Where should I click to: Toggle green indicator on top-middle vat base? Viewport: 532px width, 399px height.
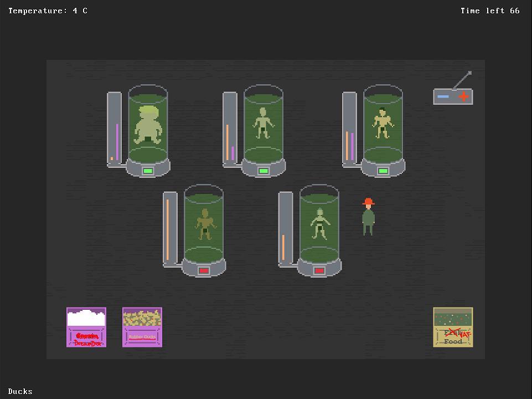pos(264,171)
